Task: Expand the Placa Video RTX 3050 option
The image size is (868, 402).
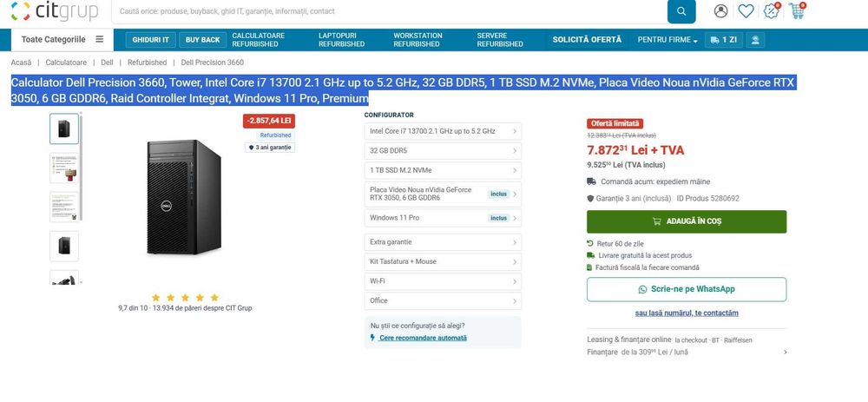Action: [x=443, y=194]
